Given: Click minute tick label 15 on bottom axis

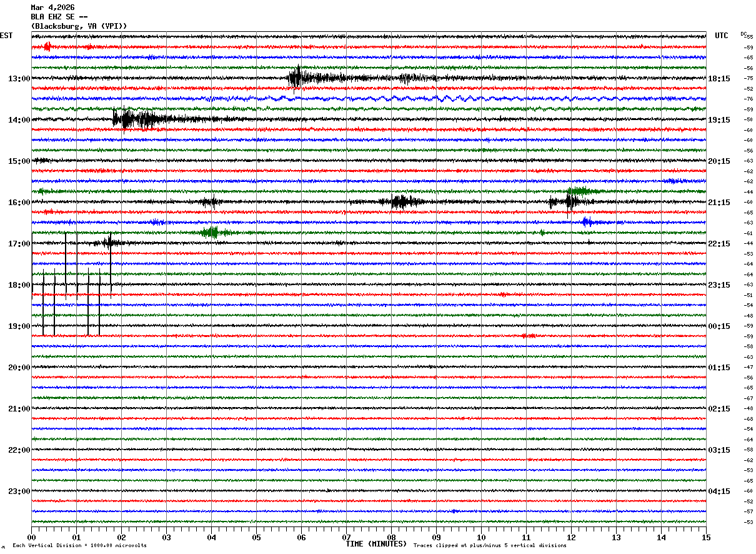Looking at the screenshot, I should pos(706,537).
